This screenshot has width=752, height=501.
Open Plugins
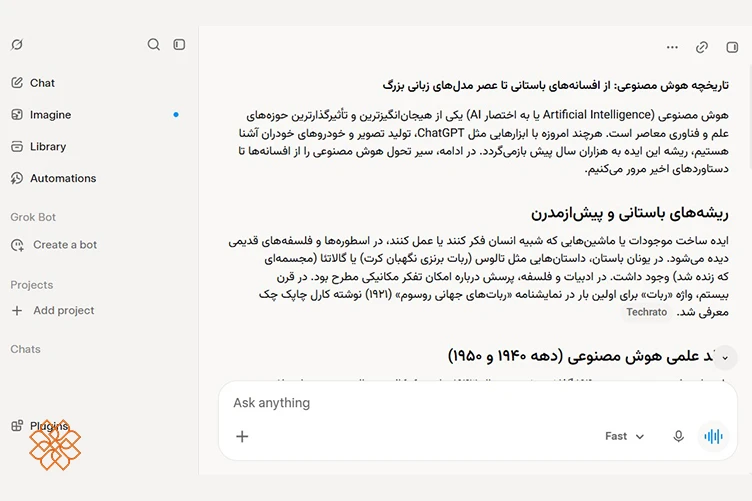(40, 426)
